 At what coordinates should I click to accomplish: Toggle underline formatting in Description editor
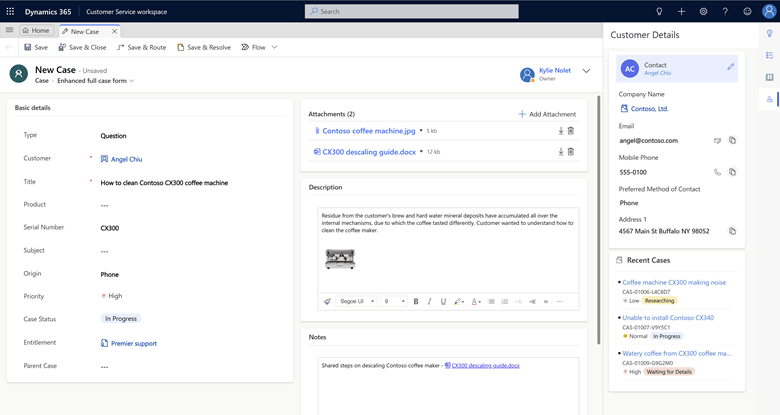click(x=443, y=301)
